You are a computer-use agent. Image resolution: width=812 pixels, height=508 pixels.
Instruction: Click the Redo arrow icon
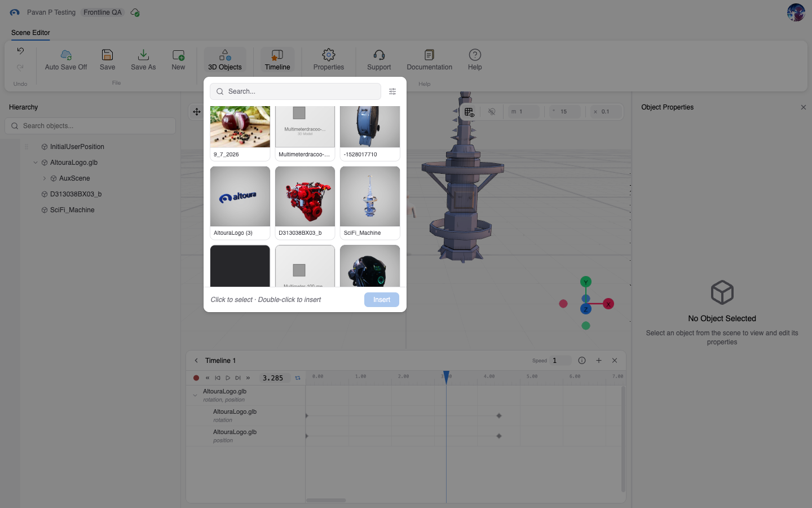coord(20,67)
